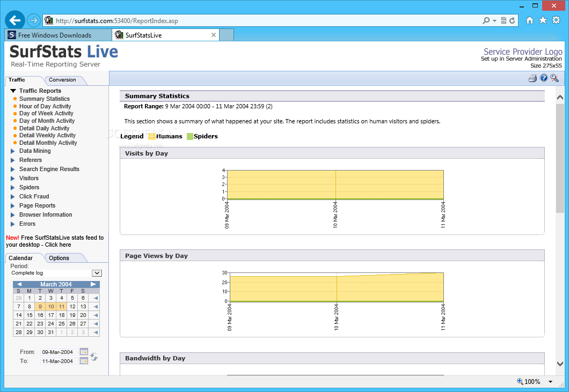Select March 10 in the calendar
Image resolution: width=569 pixels, height=392 pixels.
pos(51,307)
